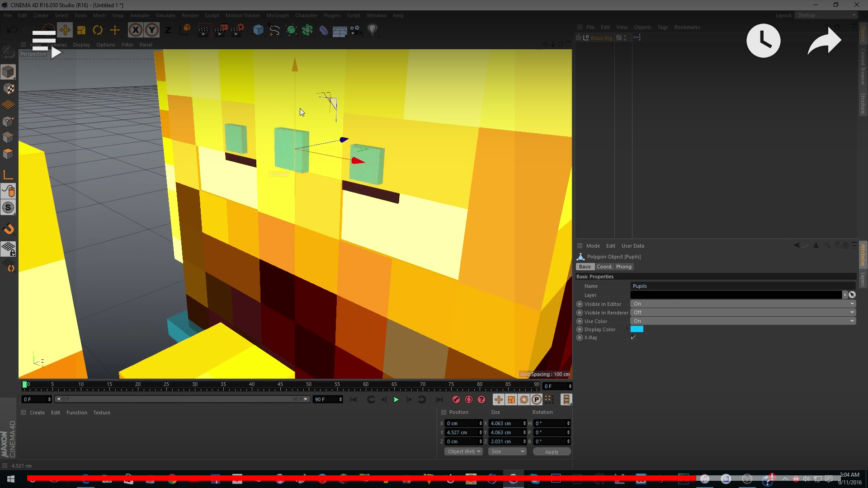The height and width of the screenshot is (488, 868).
Task: Go to end of animation
Action: (x=439, y=399)
